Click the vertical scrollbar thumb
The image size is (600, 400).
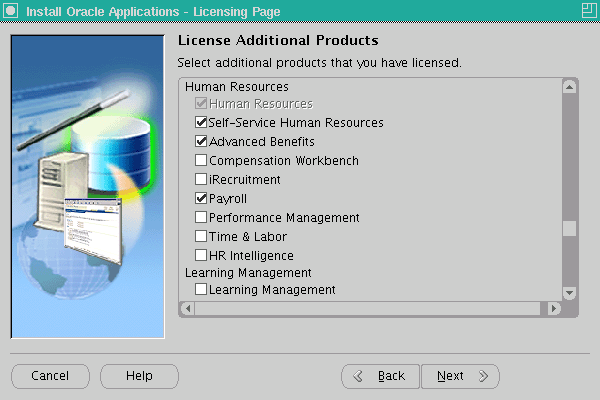[569, 229]
